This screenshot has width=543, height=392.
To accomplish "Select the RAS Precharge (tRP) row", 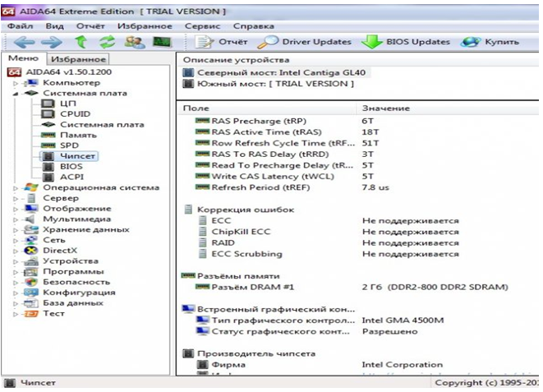I will (357, 121).
